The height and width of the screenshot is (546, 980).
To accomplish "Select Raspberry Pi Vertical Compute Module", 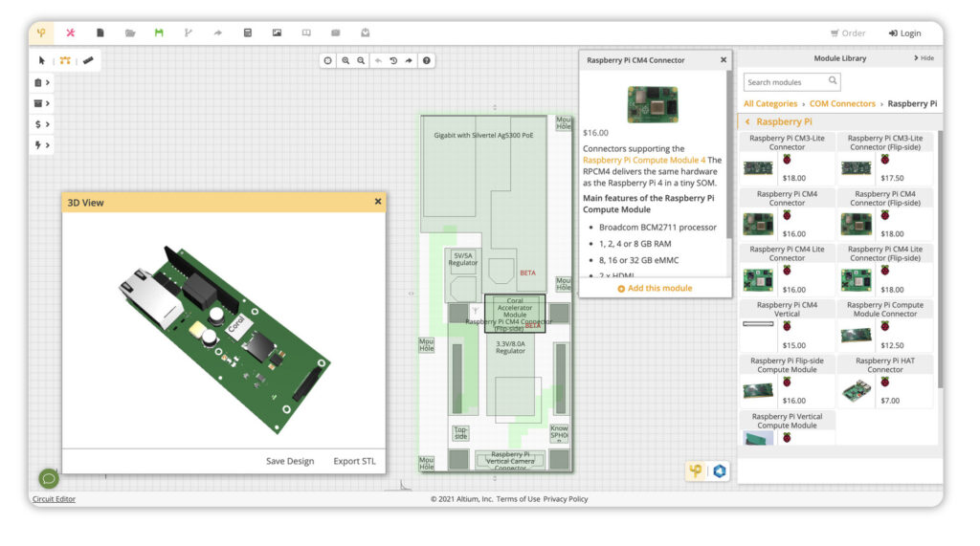I will click(787, 428).
